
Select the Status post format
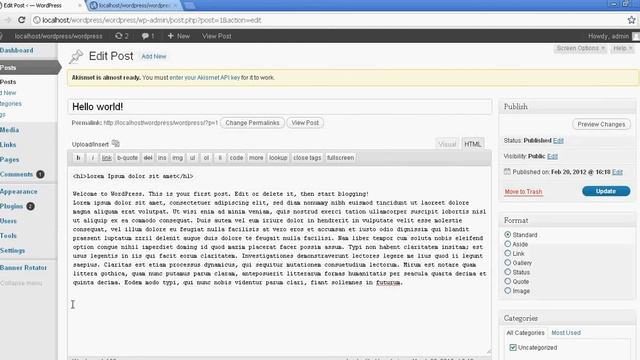[507, 272]
